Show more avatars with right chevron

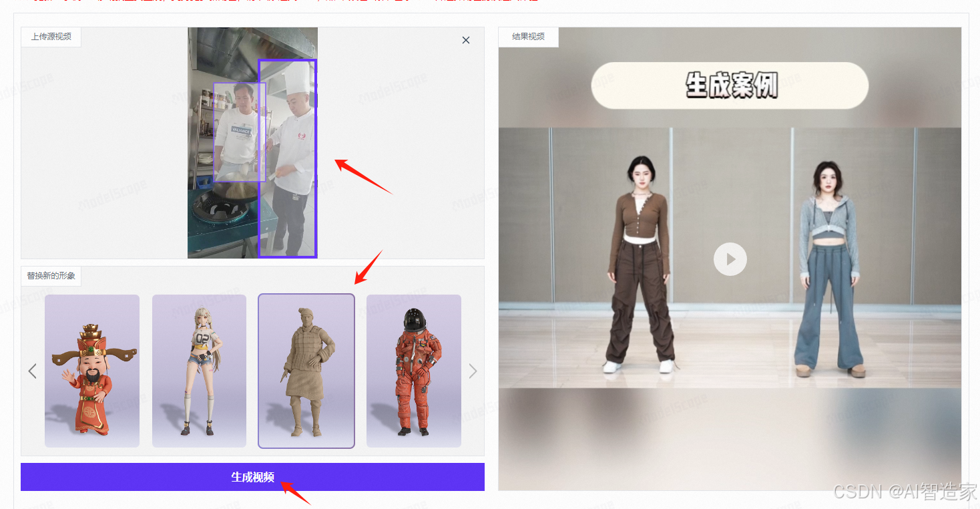(x=473, y=371)
